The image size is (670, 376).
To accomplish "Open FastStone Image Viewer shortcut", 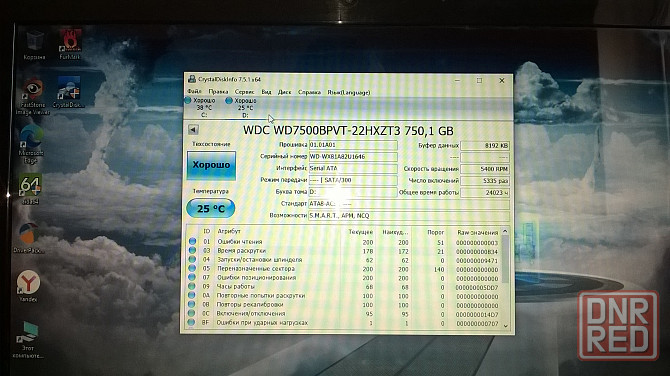I will pyautogui.click(x=33, y=97).
